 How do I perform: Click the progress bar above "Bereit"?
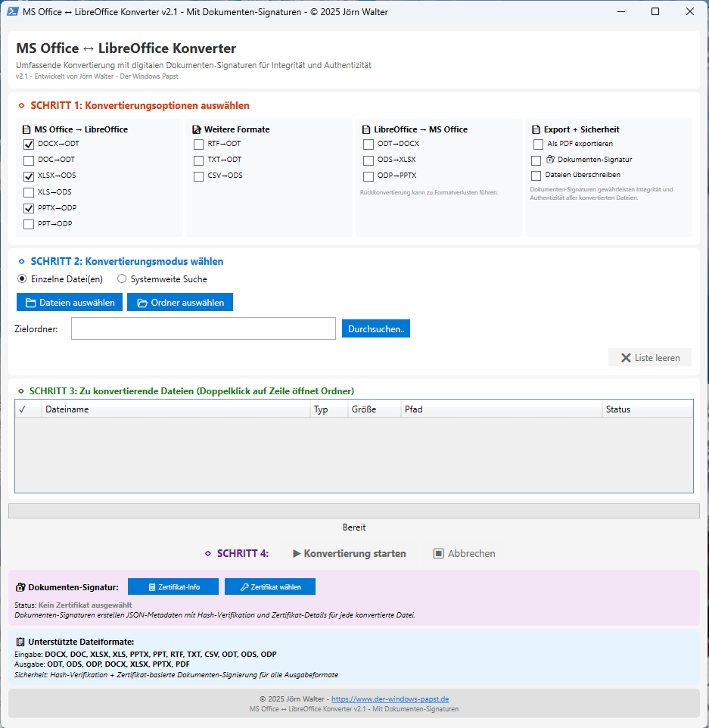tap(354, 510)
